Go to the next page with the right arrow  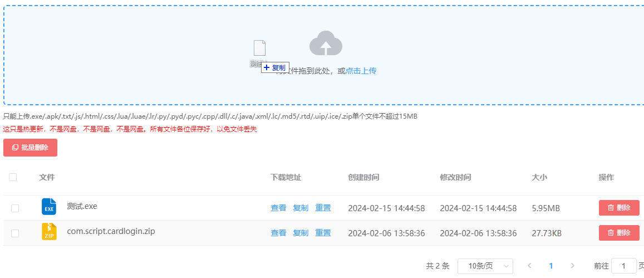coord(573,266)
